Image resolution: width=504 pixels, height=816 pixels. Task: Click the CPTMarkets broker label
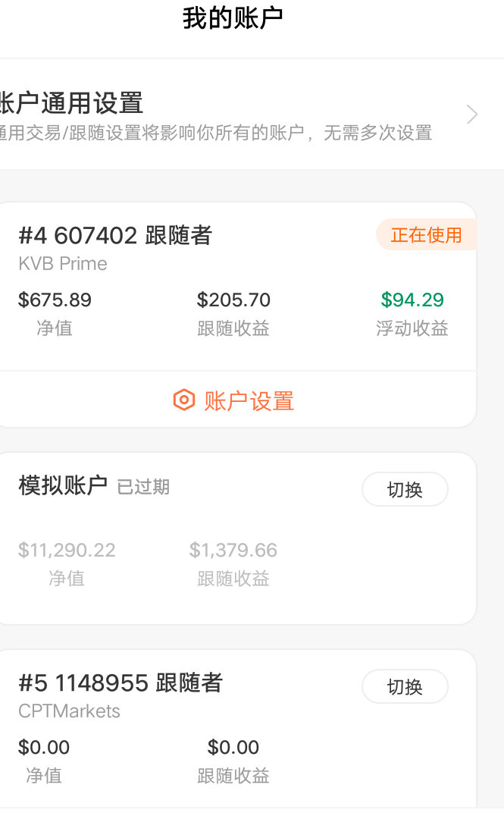point(69,711)
